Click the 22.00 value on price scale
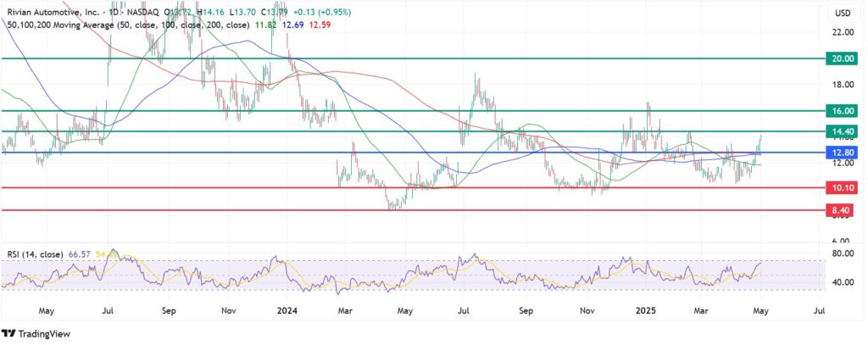 [x=842, y=32]
